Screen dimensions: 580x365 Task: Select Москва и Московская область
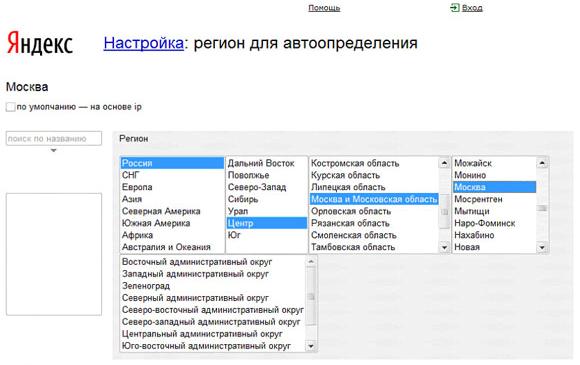[374, 199]
